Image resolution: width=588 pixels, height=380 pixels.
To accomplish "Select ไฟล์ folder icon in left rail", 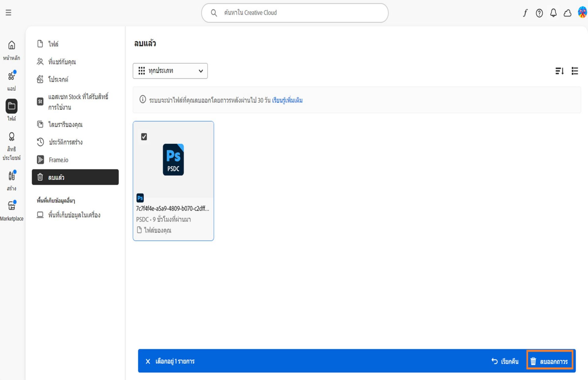I will coord(12,106).
